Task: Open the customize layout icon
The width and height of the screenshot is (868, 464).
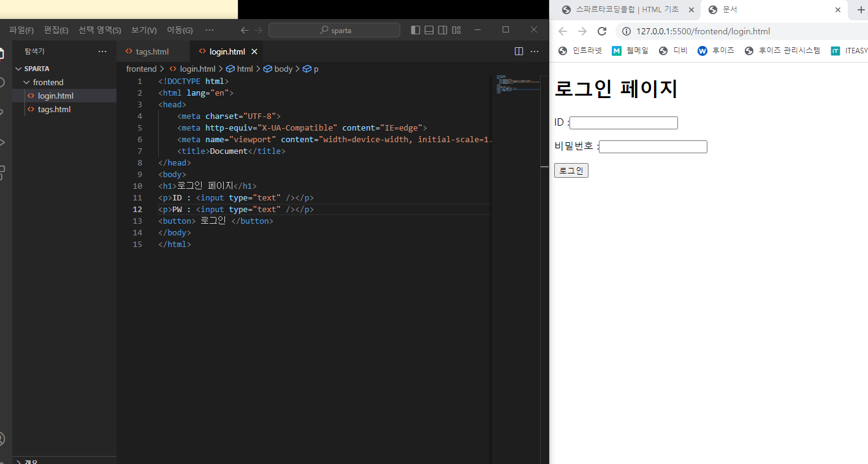Action: coord(456,30)
